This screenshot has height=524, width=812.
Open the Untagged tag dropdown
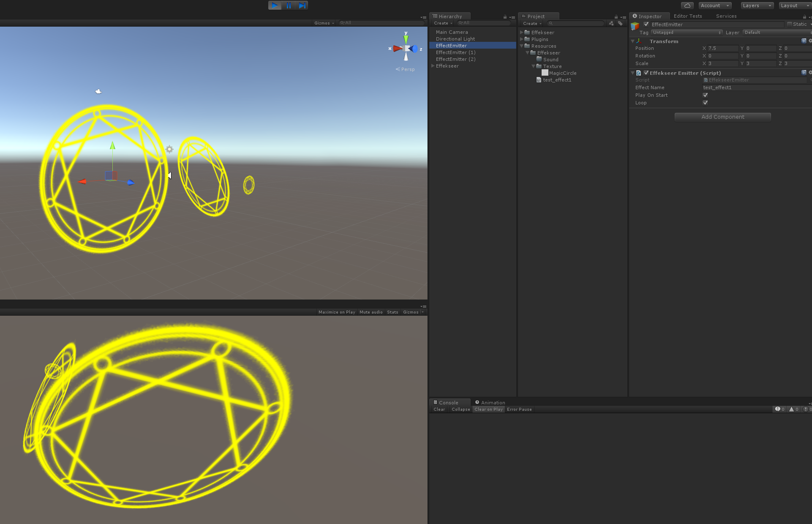tap(687, 32)
